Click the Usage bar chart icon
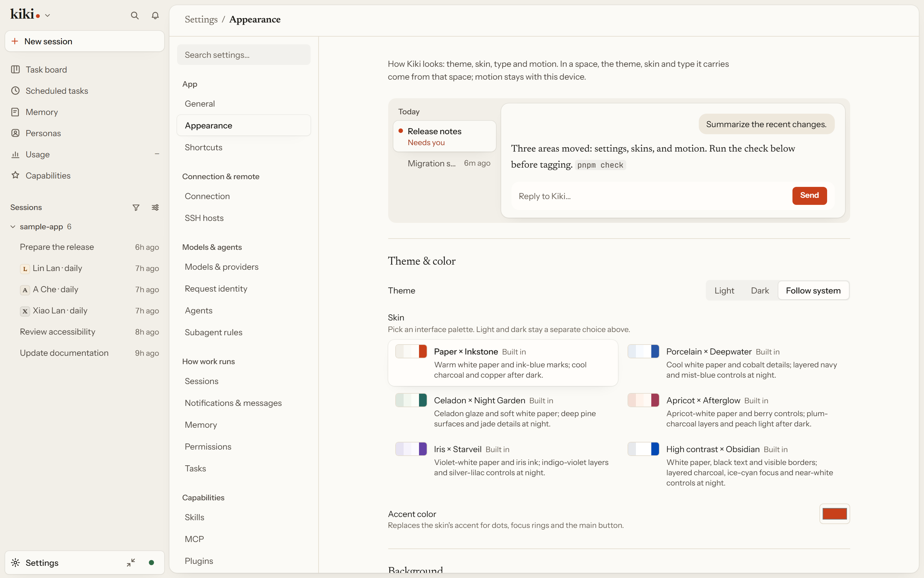Viewport: 924px width, 578px height. click(x=15, y=154)
